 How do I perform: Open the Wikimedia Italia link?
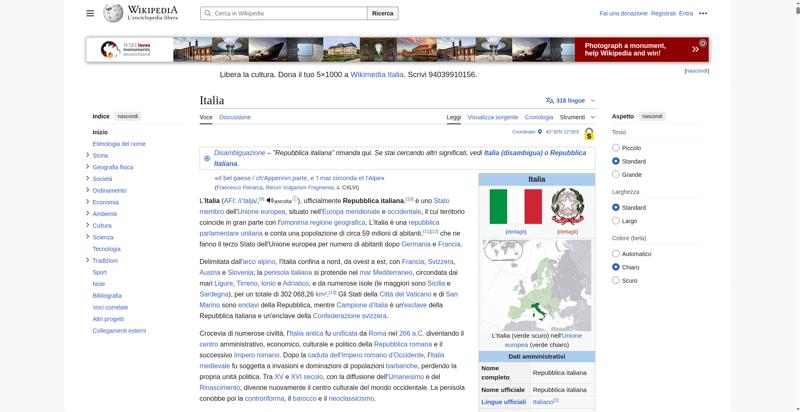[x=377, y=74]
